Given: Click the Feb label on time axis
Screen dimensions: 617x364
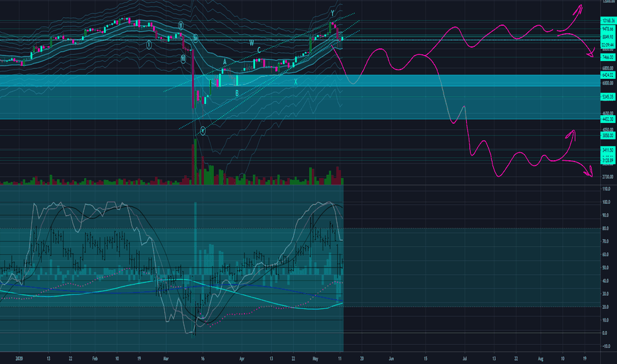Looking at the screenshot, I should point(95,359).
